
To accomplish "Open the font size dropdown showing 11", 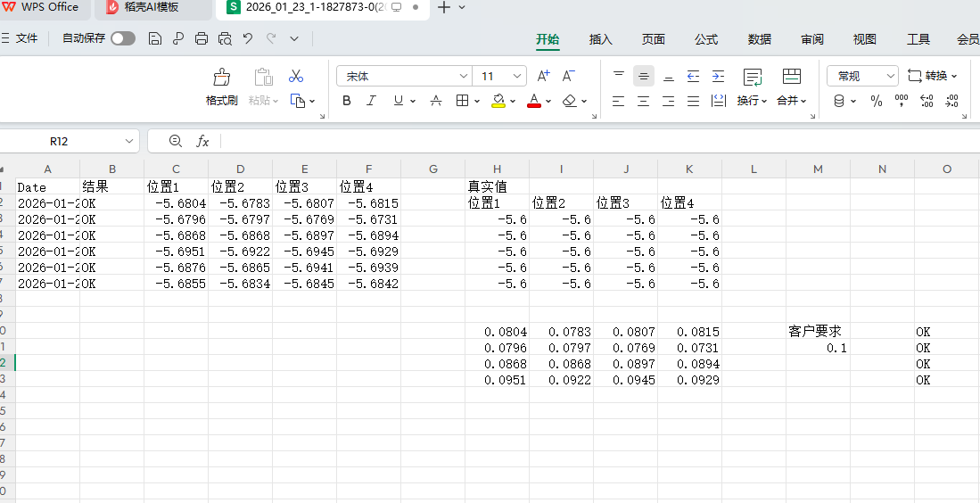I will (517, 76).
